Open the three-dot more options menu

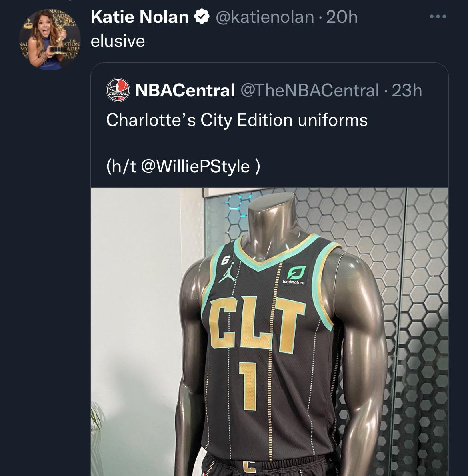click(438, 17)
